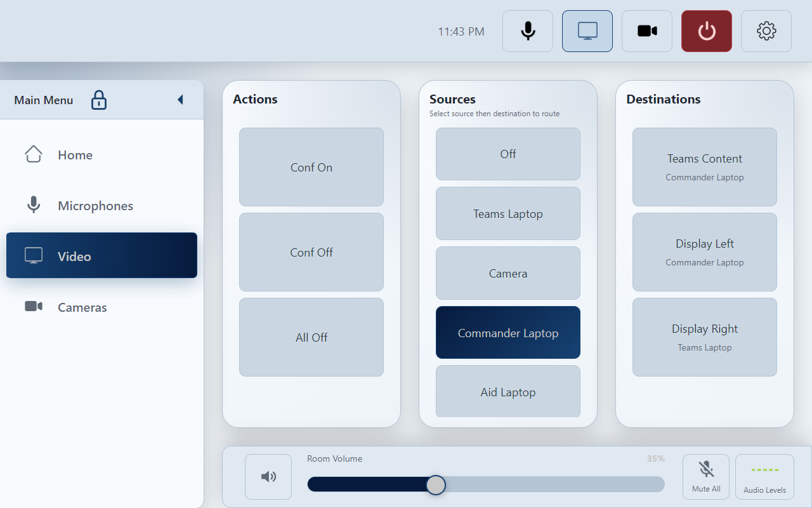This screenshot has height=508, width=812.
Task: Click the Room Volume label
Action: [x=335, y=458]
